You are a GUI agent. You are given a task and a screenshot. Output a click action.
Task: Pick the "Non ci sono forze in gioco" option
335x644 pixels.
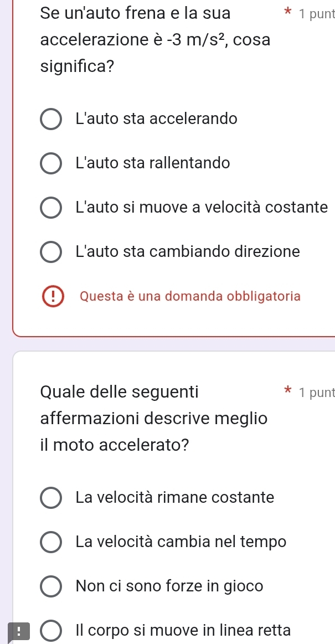51,586
